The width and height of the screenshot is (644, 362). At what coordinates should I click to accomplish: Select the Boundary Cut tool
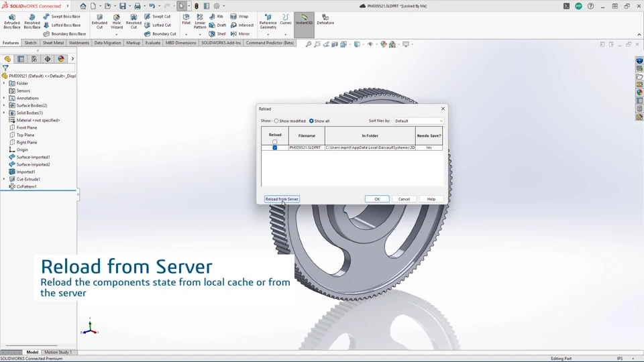tap(160, 34)
